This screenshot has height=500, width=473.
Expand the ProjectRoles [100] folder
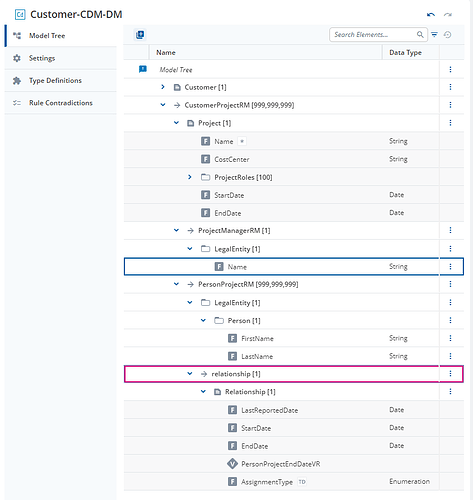coord(190,177)
